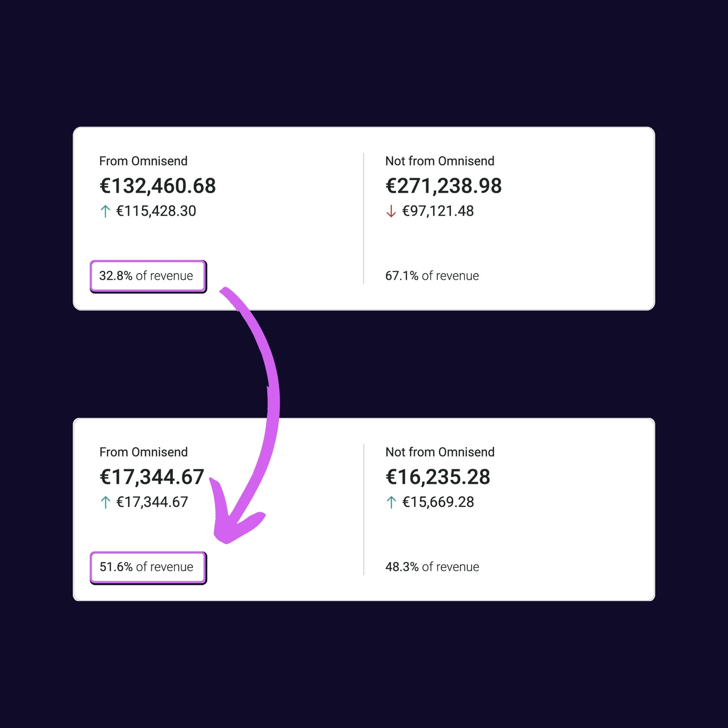Click the €15,669.28 change amount

(x=438, y=502)
